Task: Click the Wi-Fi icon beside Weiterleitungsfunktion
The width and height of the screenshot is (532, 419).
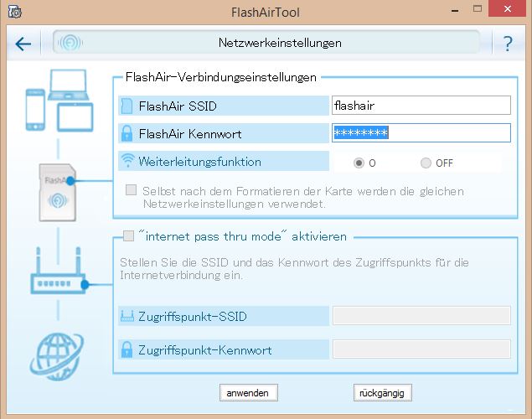Action: (127, 161)
